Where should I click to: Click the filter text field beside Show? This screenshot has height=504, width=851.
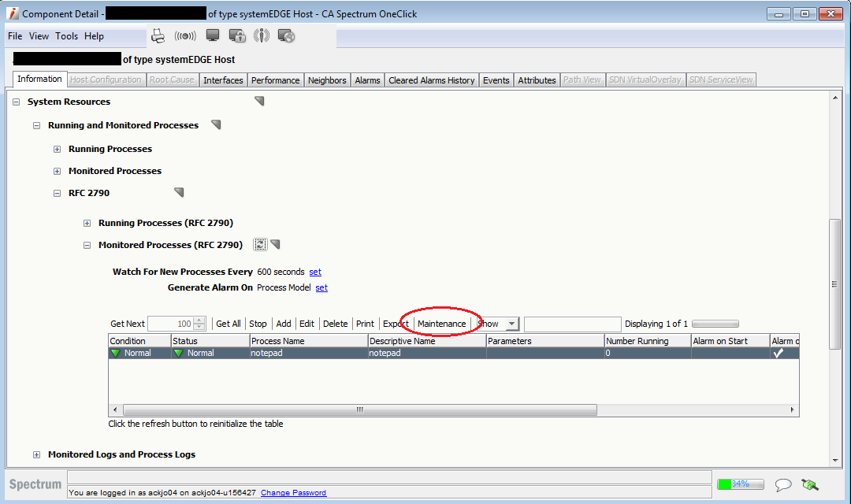click(573, 324)
